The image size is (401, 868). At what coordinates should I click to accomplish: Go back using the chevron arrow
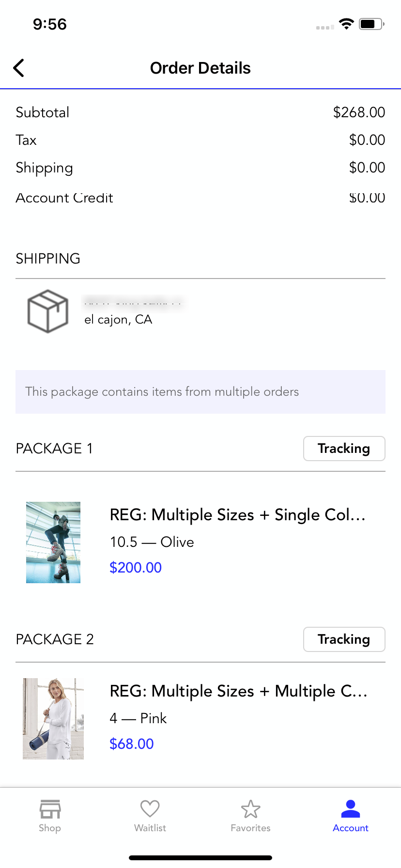click(19, 68)
